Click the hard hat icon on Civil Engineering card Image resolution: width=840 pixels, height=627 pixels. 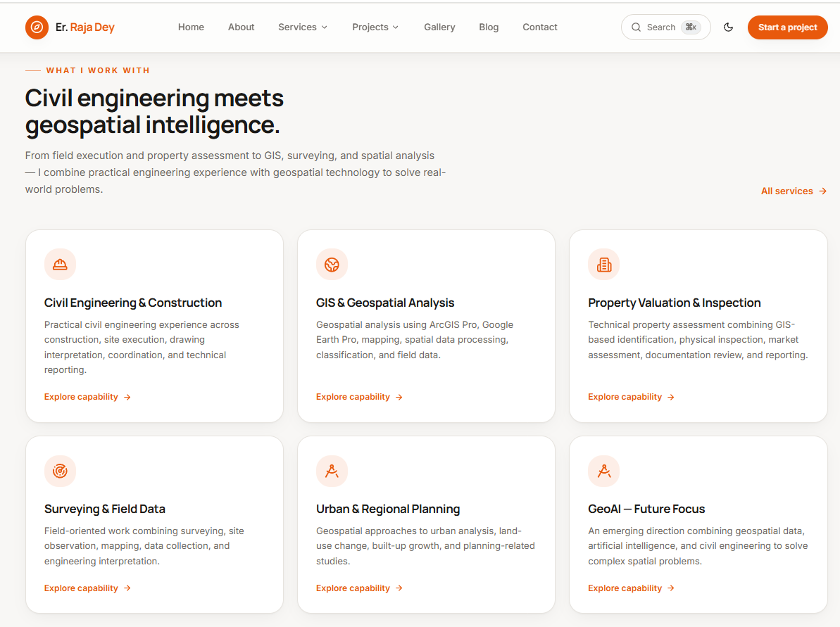click(x=60, y=265)
